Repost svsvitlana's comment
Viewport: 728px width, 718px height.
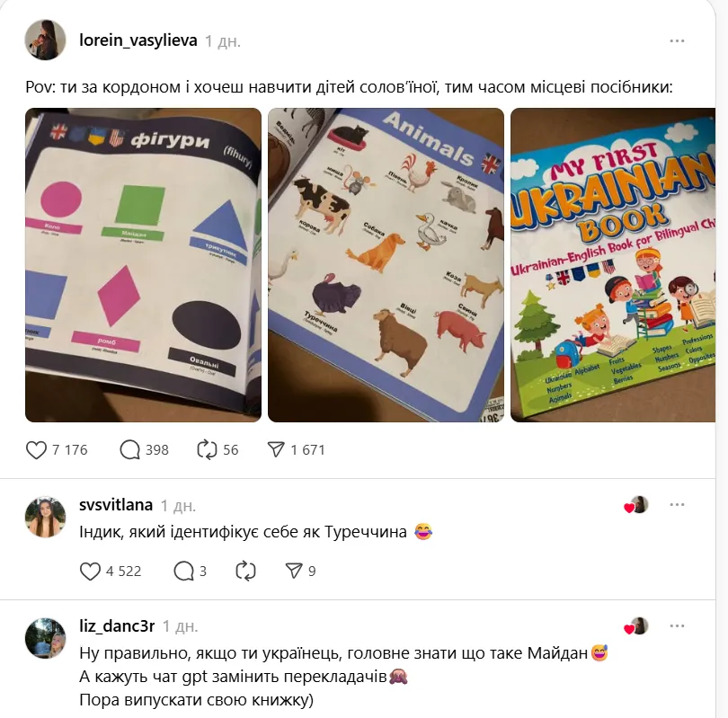tap(245, 572)
